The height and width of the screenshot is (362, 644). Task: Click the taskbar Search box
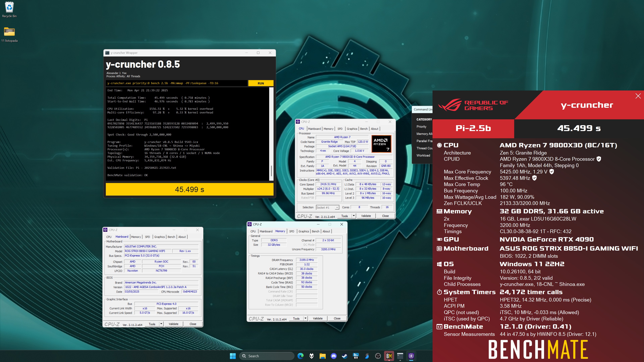(267, 356)
